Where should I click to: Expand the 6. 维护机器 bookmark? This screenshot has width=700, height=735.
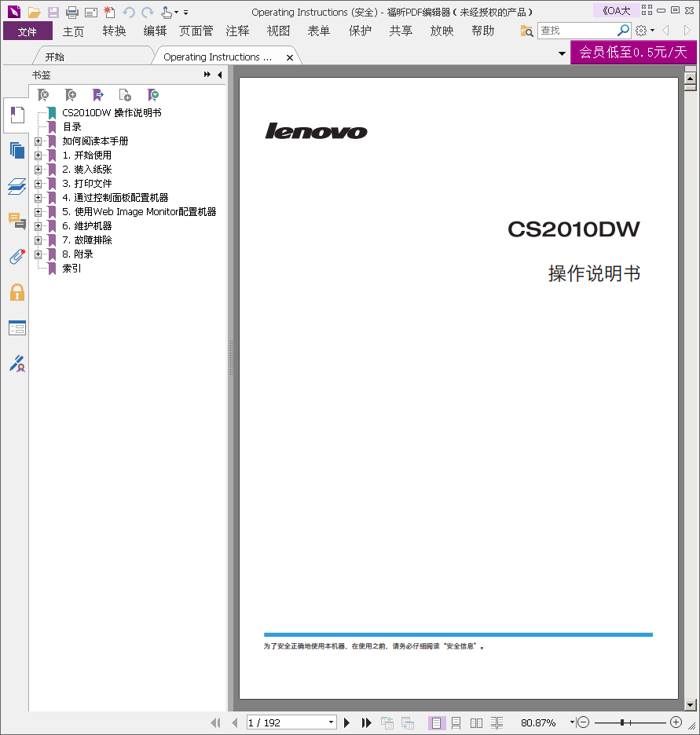(38, 226)
